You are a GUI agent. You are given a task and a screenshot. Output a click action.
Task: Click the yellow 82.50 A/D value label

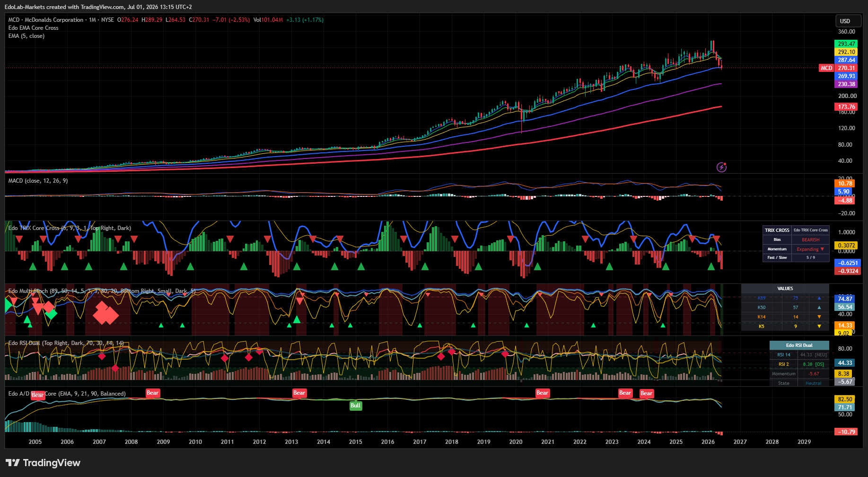[845, 399]
